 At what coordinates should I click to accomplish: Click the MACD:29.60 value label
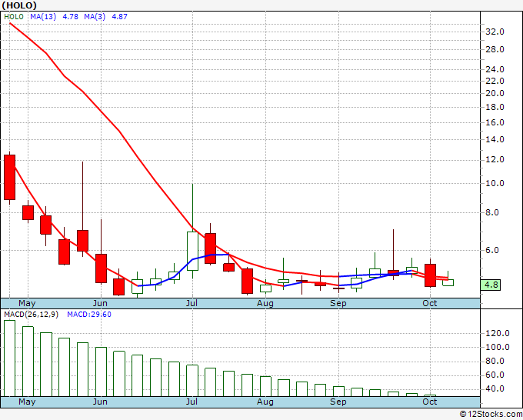pos(89,315)
